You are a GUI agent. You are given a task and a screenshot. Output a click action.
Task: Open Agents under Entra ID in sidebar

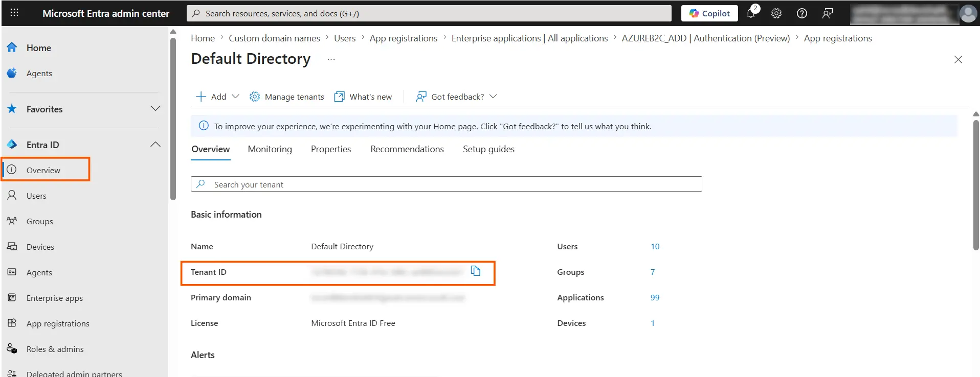click(39, 272)
